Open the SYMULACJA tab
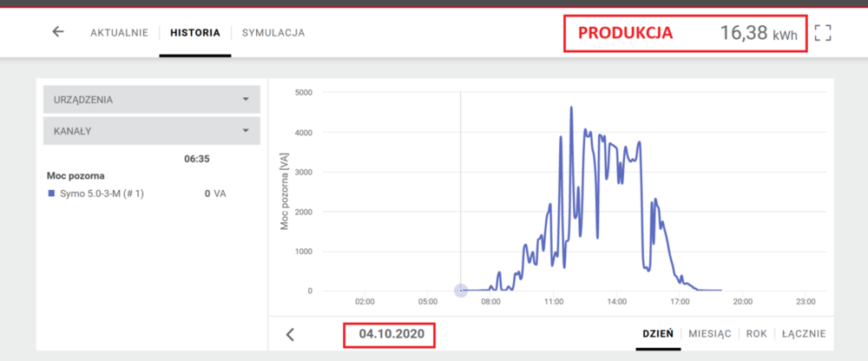Screen dimensions: 868x361 point(273,33)
